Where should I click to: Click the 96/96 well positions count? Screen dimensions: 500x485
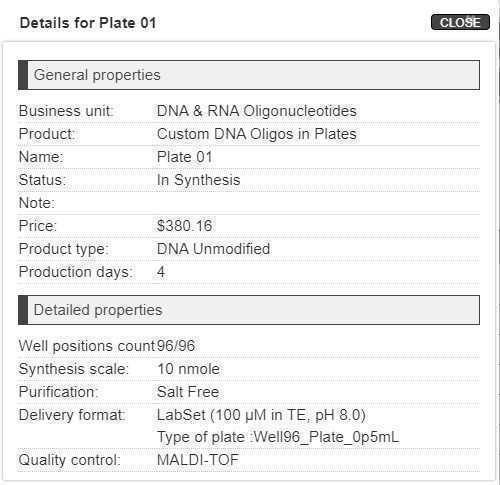tap(176, 346)
